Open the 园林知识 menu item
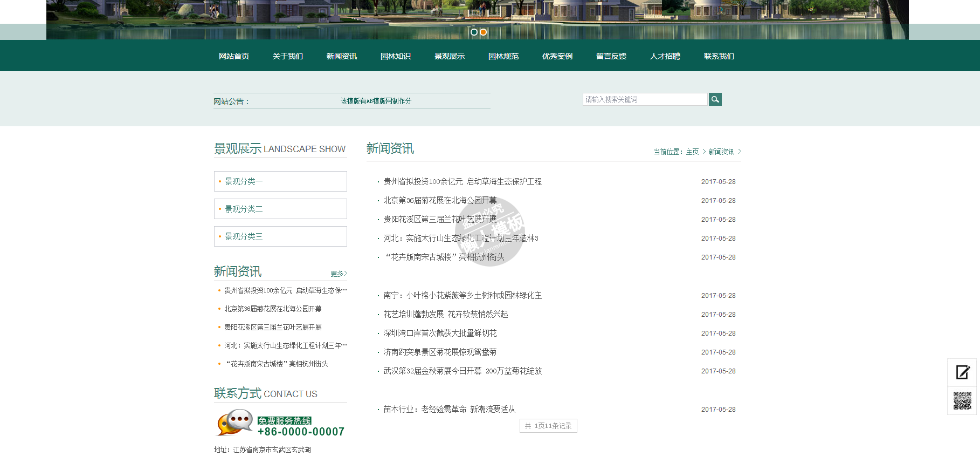The width and height of the screenshot is (980, 463). (x=396, y=56)
